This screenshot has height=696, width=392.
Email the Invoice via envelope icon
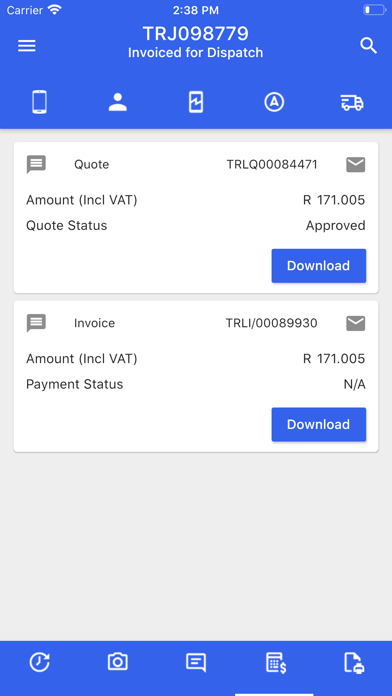pyautogui.click(x=356, y=324)
